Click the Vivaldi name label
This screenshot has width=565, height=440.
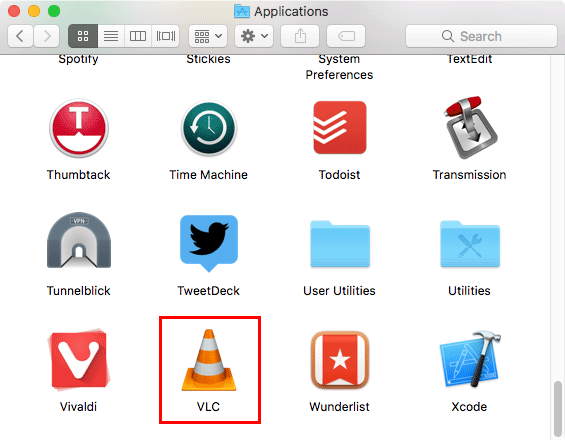point(79,407)
